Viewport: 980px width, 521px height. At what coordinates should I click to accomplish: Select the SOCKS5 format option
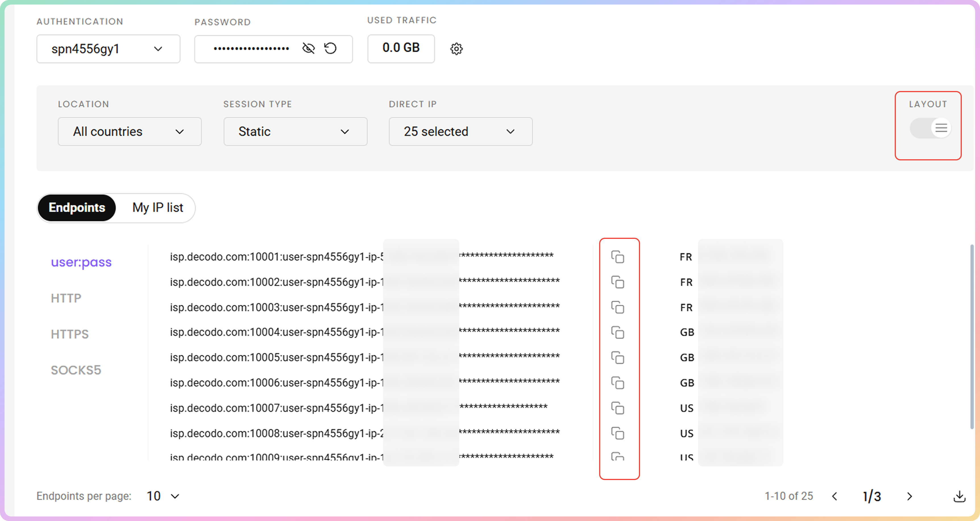pos(76,370)
